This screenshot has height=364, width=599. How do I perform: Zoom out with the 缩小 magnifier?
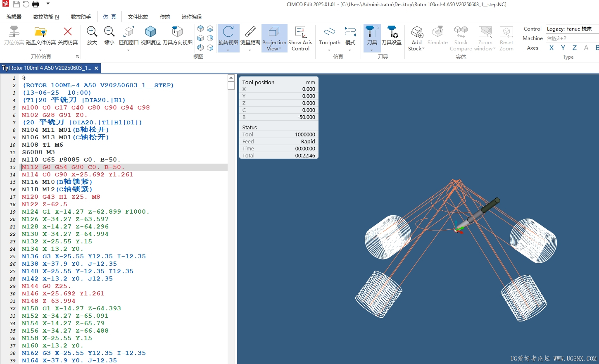point(109,35)
